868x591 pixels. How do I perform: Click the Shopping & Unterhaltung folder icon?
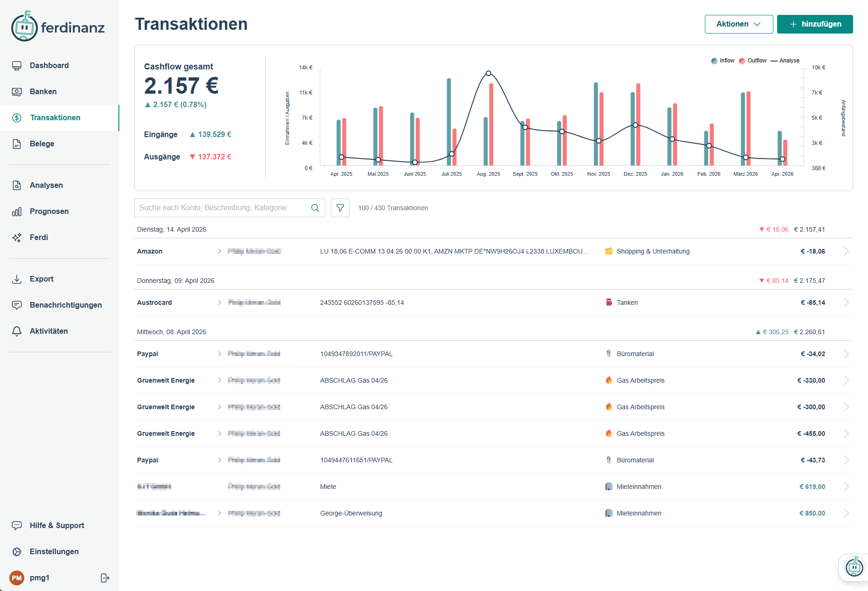[609, 251]
